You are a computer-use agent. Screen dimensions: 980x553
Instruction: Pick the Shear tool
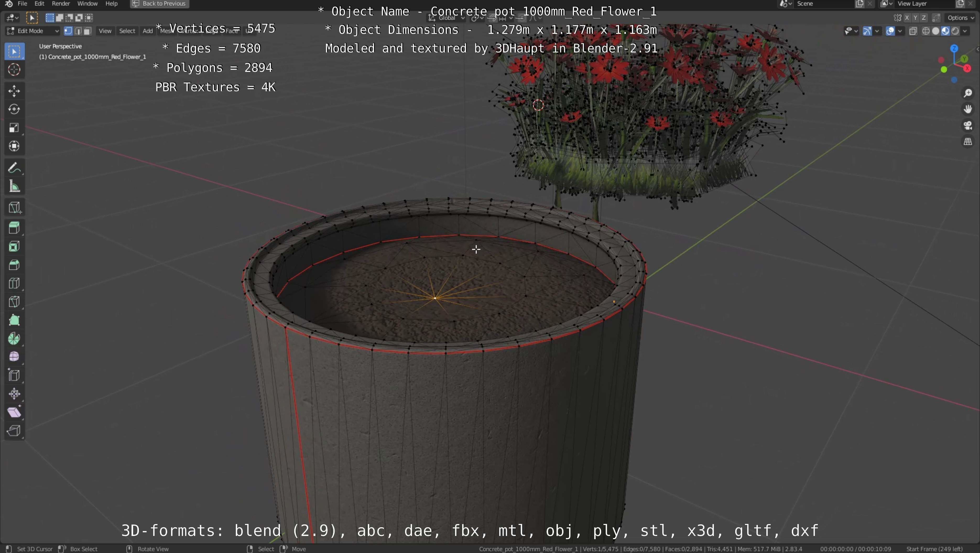(14, 412)
